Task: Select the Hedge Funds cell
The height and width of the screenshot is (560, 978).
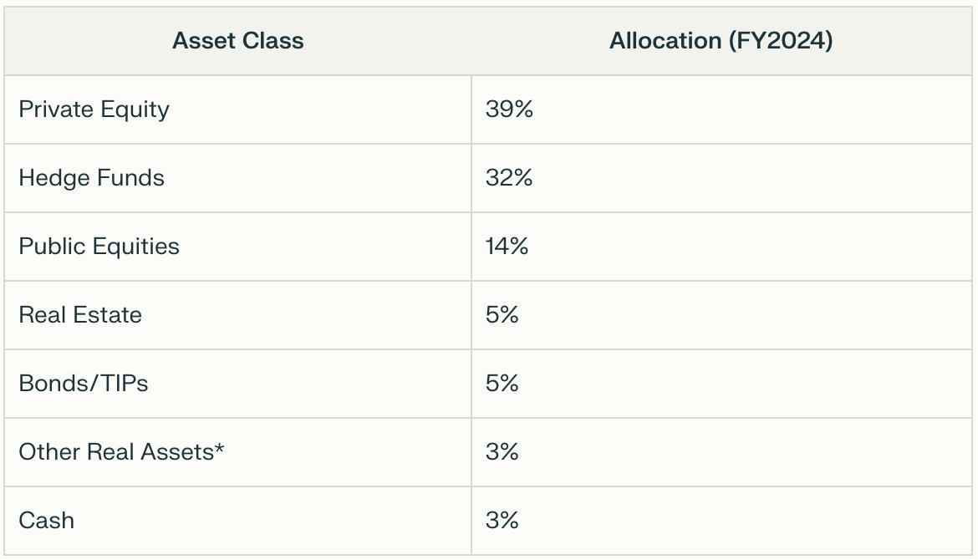Action: coord(91,178)
